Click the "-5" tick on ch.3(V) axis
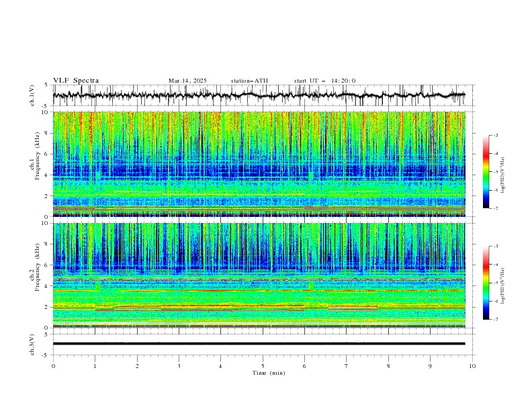Image resolution: width=532 pixels, height=411 pixels. coord(45,355)
